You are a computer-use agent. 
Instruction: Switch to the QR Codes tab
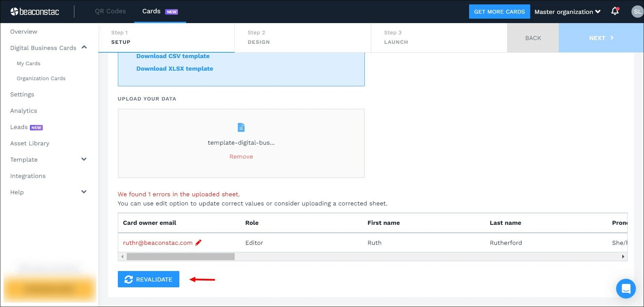pyautogui.click(x=110, y=11)
